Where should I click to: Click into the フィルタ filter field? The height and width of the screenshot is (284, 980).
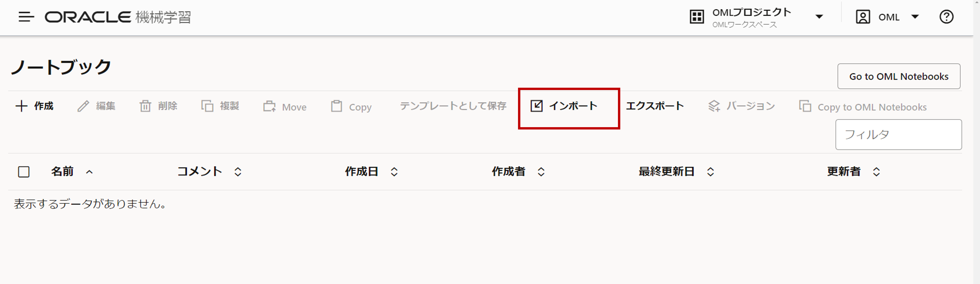click(x=898, y=135)
